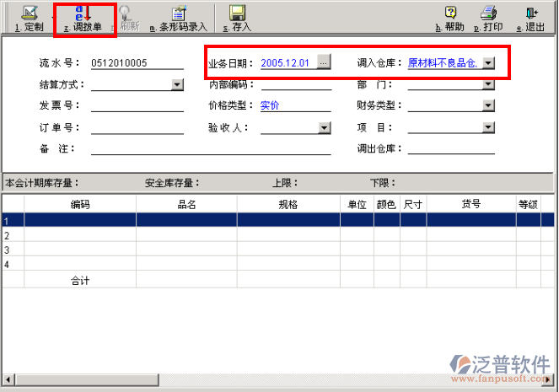Open the 业务日期 date picker button
Screen dimensions: 559x392
pos(324,62)
